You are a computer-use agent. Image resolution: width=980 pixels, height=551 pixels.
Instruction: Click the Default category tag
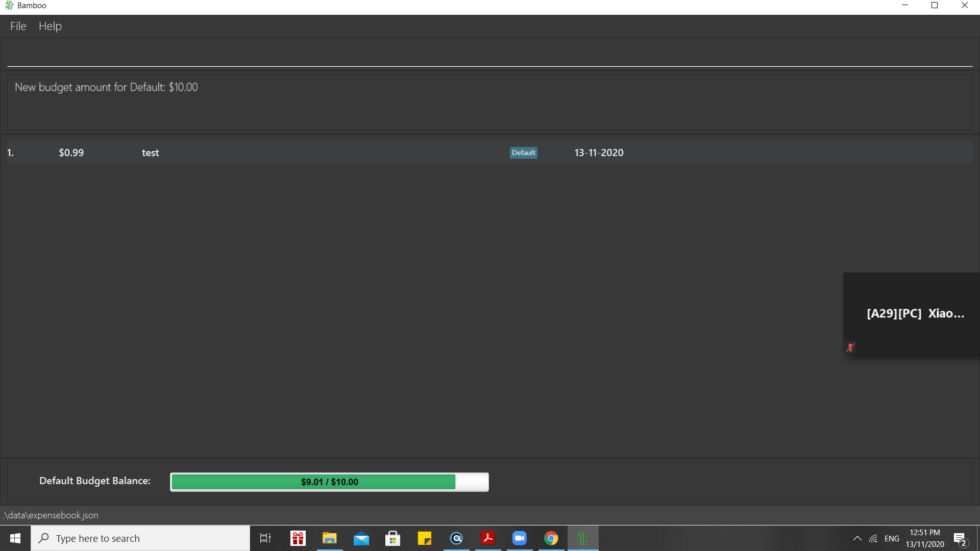[x=523, y=153]
